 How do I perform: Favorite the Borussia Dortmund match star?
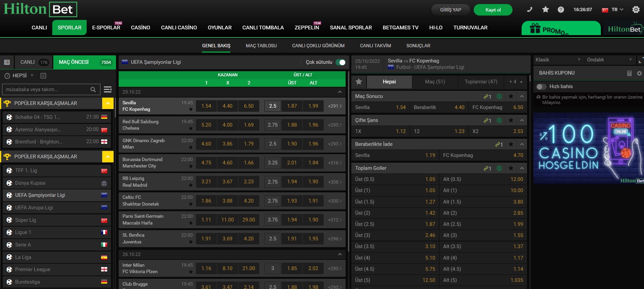point(191,166)
